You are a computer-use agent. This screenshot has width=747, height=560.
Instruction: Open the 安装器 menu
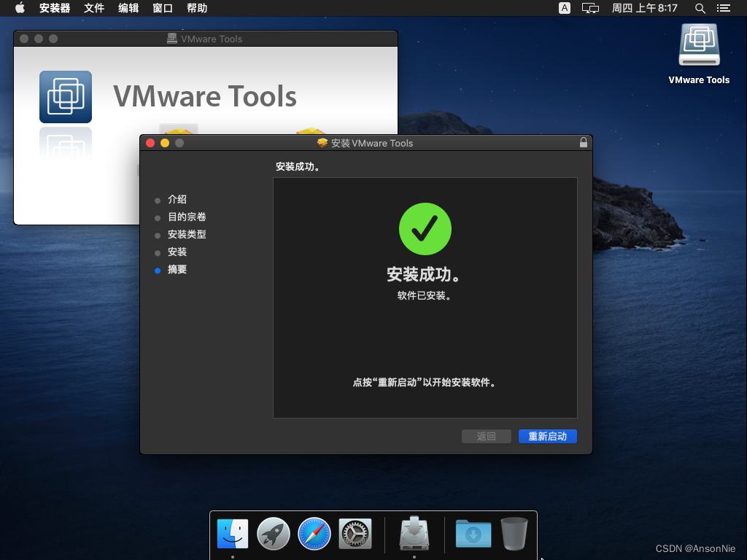click(55, 7)
